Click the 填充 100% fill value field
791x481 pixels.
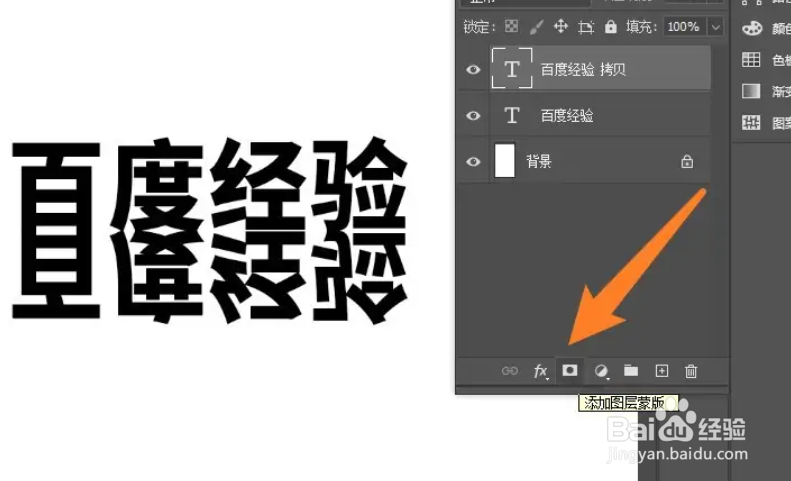point(686,27)
